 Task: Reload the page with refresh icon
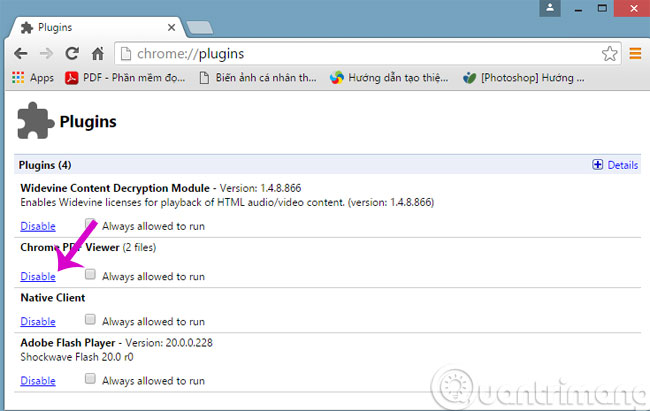click(72, 54)
